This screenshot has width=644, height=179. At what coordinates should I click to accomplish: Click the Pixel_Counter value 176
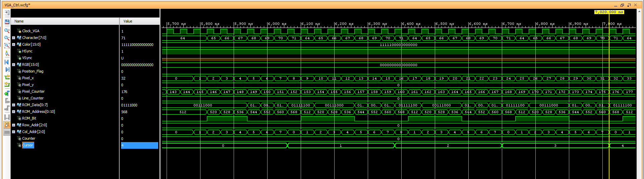coord(124,92)
